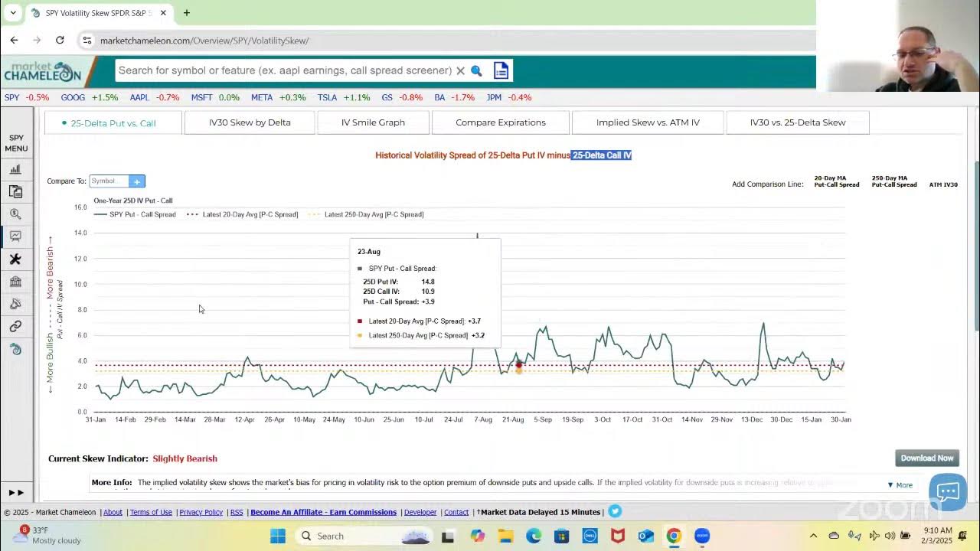Screen dimensions: 980x551
Task: Click the chameleon swirl icon in sidebar
Action: click(x=15, y=349)
